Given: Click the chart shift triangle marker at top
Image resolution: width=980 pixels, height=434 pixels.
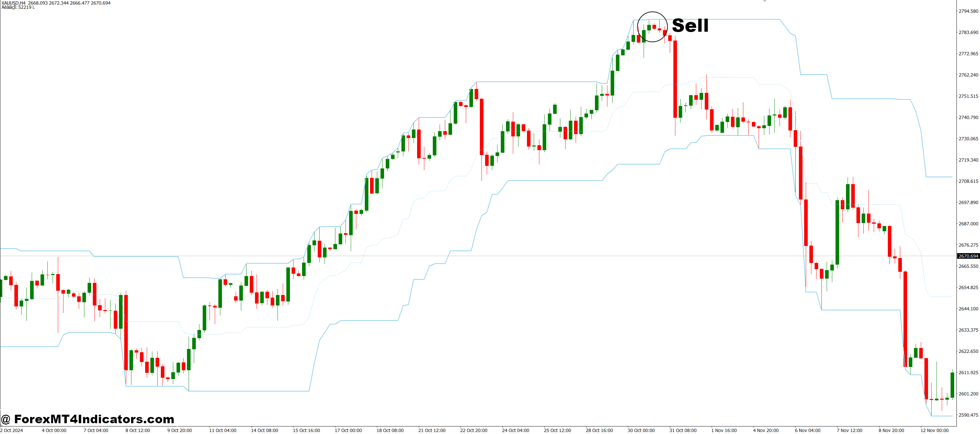Looking at the screenshot, I should tap(765, 1).
